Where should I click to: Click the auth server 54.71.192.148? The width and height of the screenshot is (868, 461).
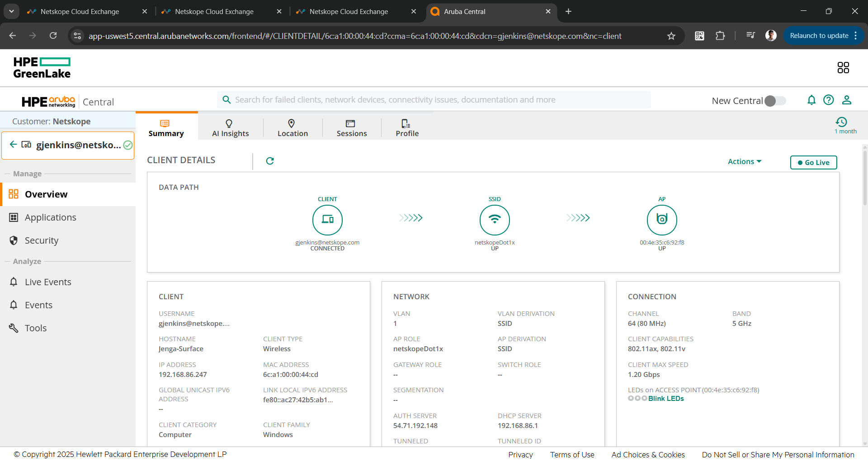[x=415, y=426]
